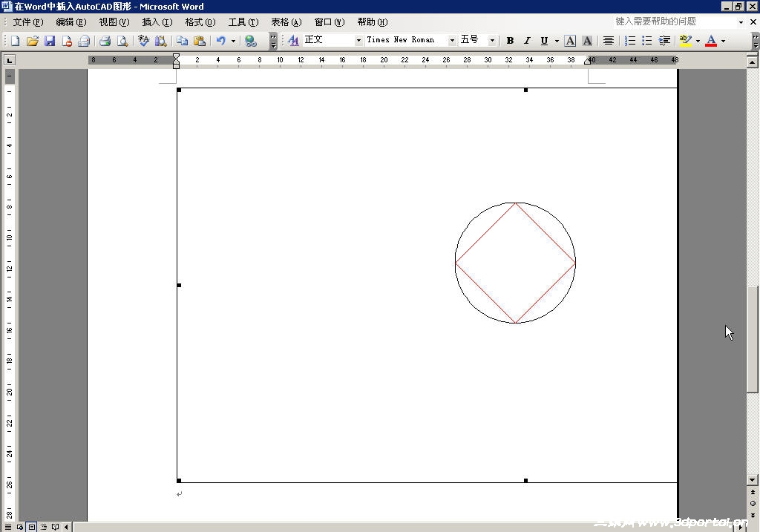Toggle bold formatting
The width and height of the screenshot is (760, 532).
coord(510,41)
